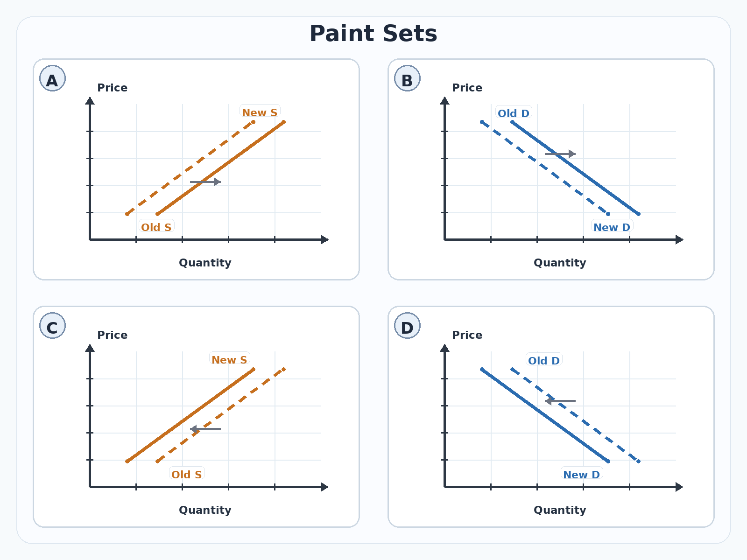Click the 'Old D' label in panel B
The height and width of the screenshot is (560, 747).
point(514,113)
